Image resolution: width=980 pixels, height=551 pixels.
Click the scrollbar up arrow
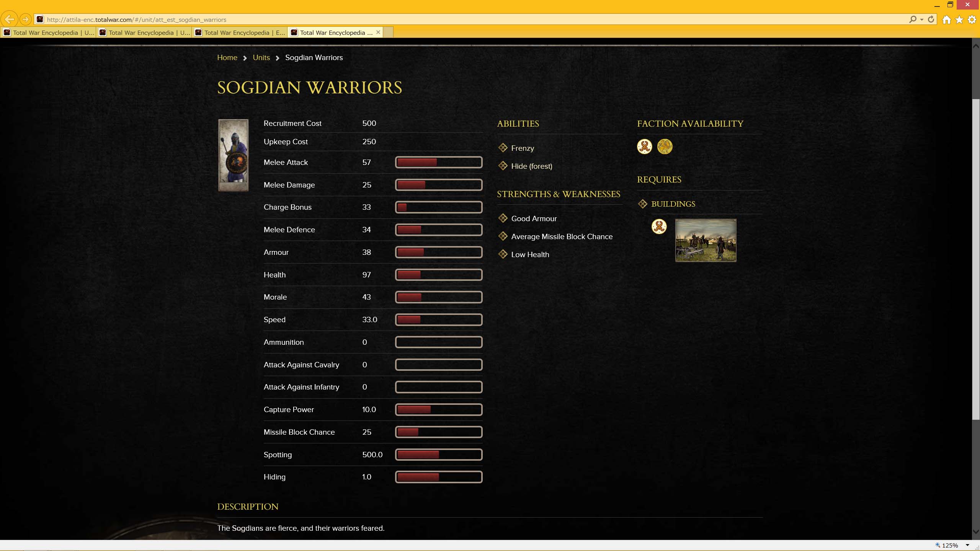click(976, 46)
